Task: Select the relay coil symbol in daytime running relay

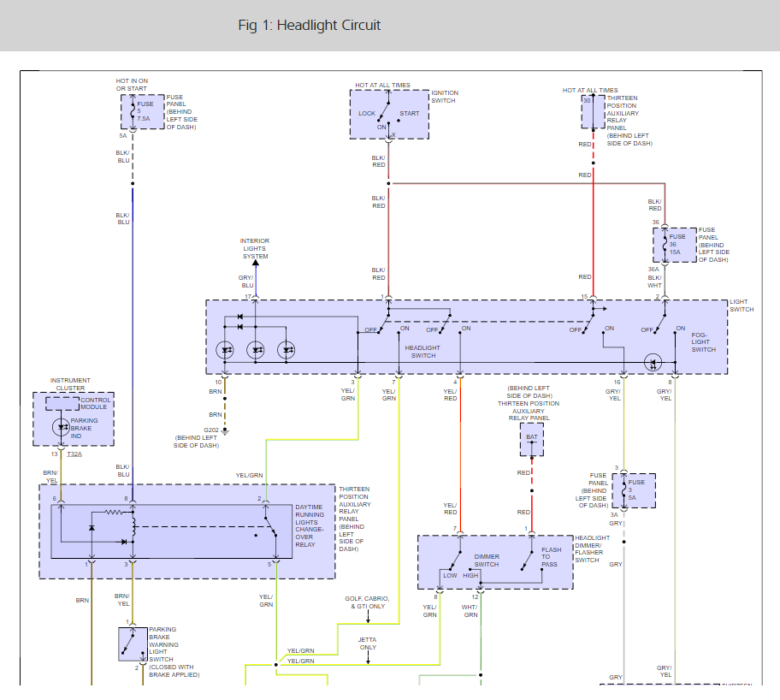Action: (x=133, y=526)
